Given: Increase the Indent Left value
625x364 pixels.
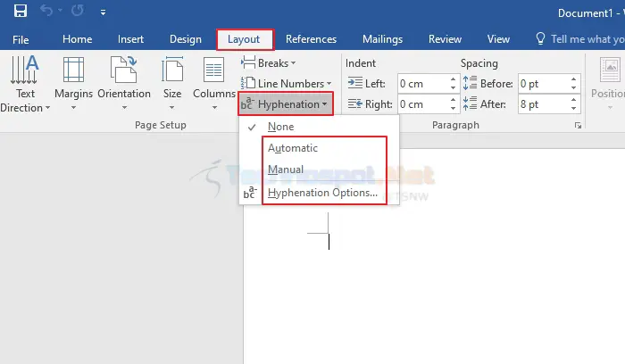Looking at the screenshot, I should [454, 79].
